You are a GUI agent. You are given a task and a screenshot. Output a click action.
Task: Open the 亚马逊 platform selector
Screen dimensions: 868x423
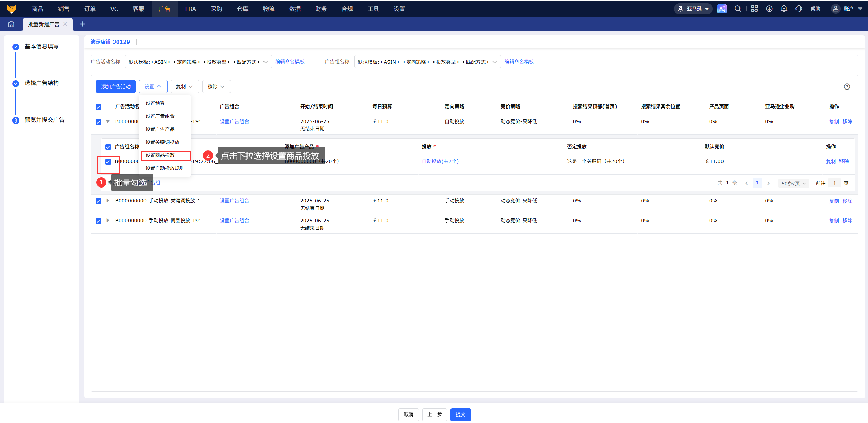coord(693,9)
